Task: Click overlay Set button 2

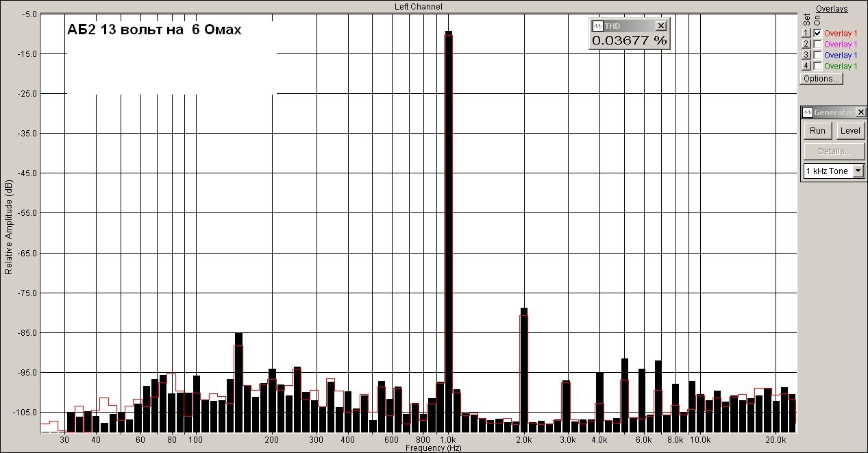Action: [x=806, y=44]
